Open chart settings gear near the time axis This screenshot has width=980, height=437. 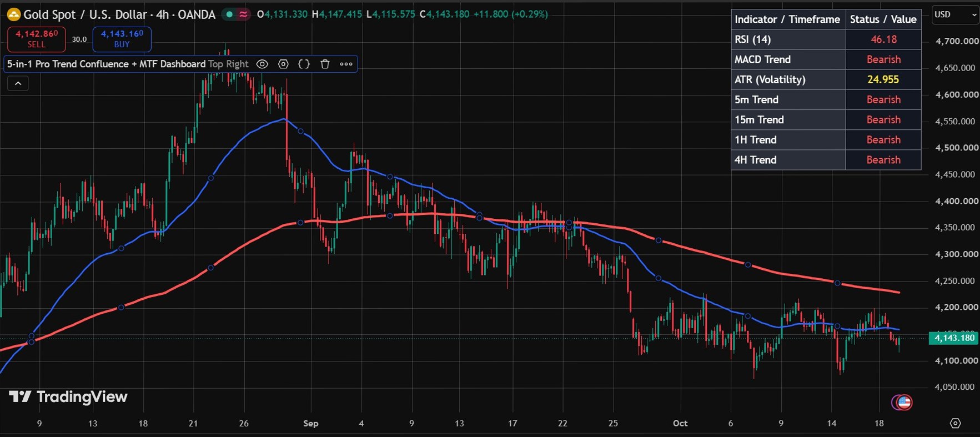[955, 423]
